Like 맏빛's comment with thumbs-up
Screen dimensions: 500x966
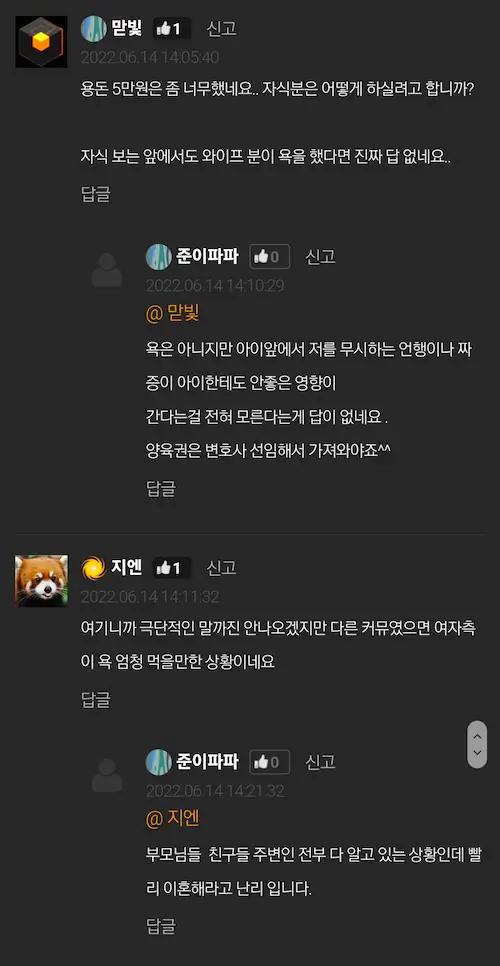point(171,28)
